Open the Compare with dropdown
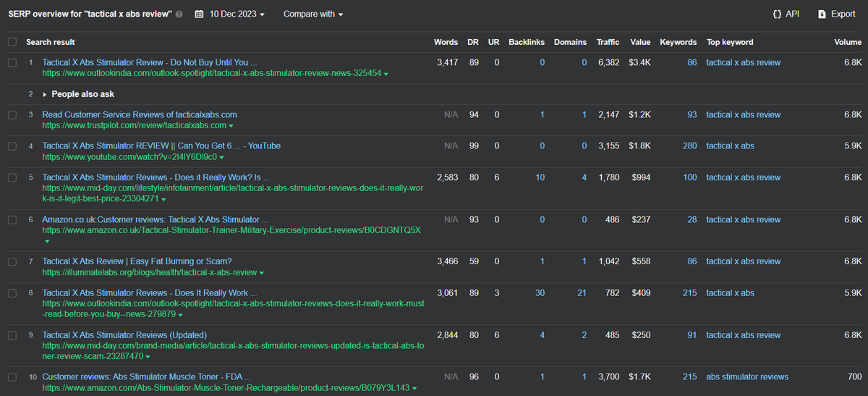 click(313, 14)
